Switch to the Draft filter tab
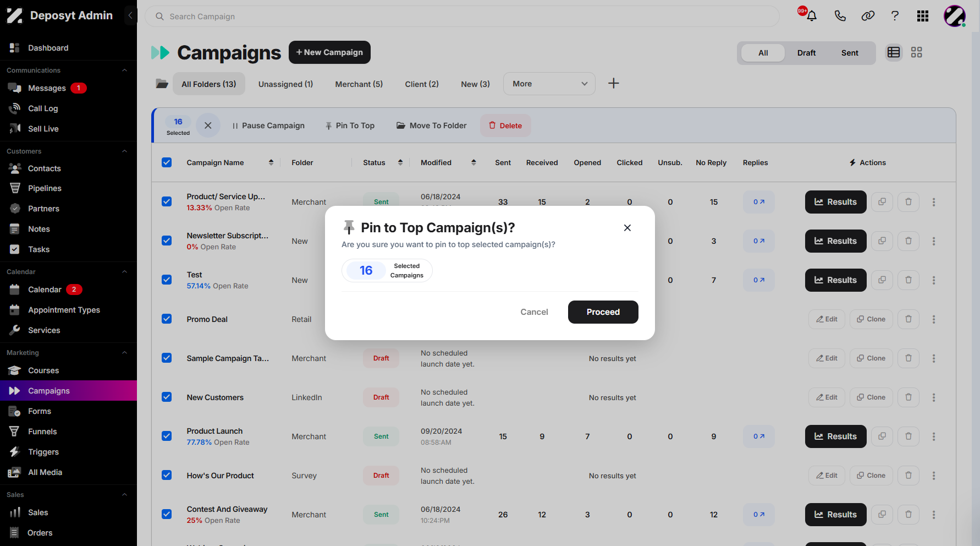The width and height of the screenshot is (980, 546). (x=806, y=53)
